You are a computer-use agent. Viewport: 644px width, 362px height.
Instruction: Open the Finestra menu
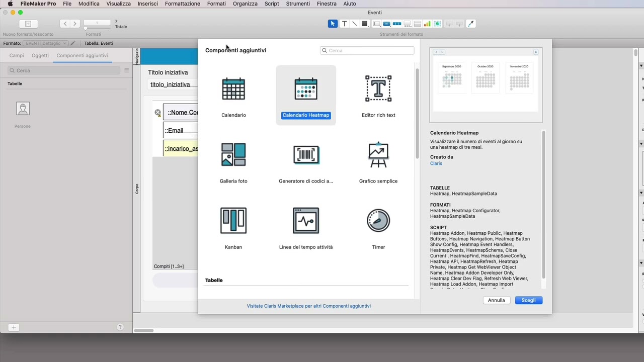click(327, 4)
